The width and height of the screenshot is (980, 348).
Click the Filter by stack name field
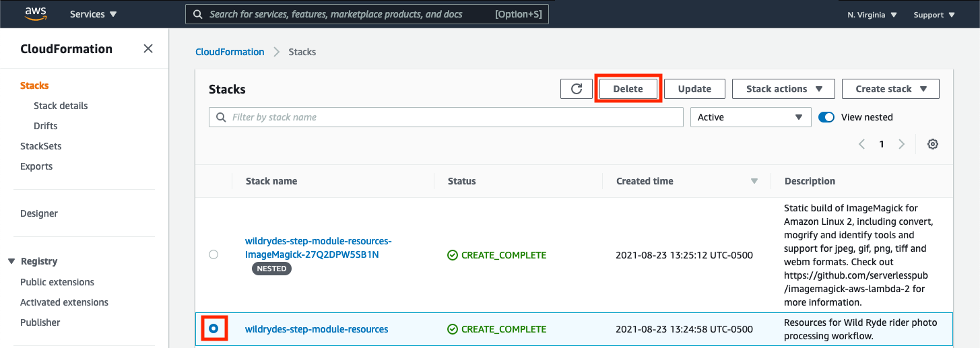[x=446, y=117]
